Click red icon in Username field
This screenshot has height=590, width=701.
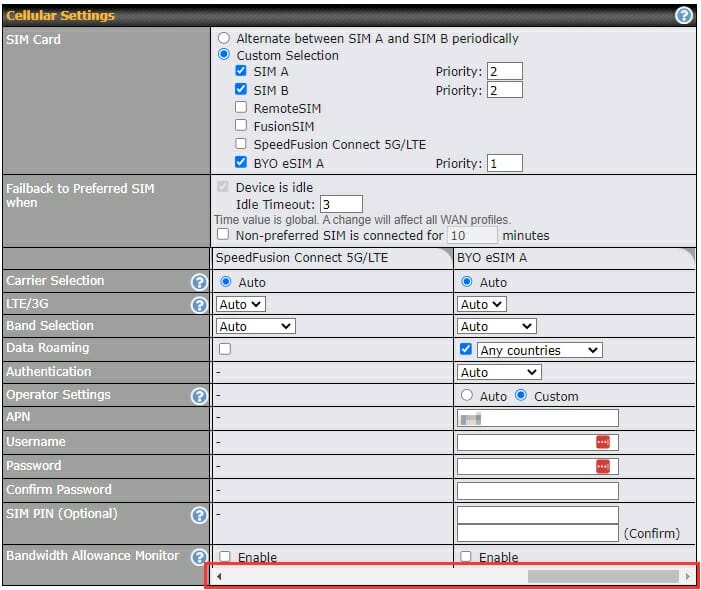[602, 442]
